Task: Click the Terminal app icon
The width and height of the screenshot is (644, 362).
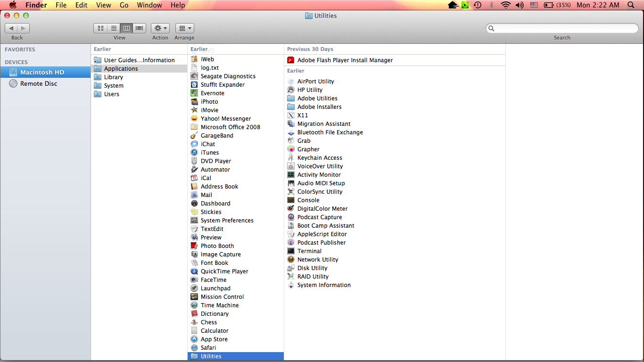Action: (x=291, y=251)
